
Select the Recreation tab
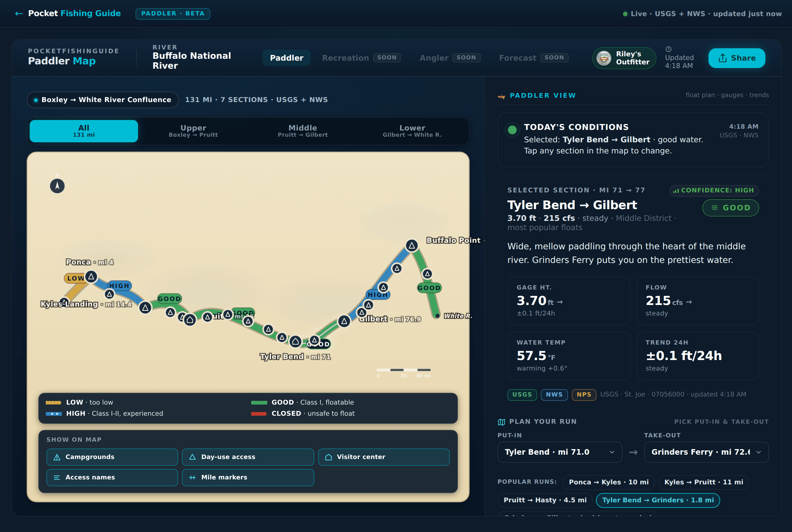(x=361, y=58)
